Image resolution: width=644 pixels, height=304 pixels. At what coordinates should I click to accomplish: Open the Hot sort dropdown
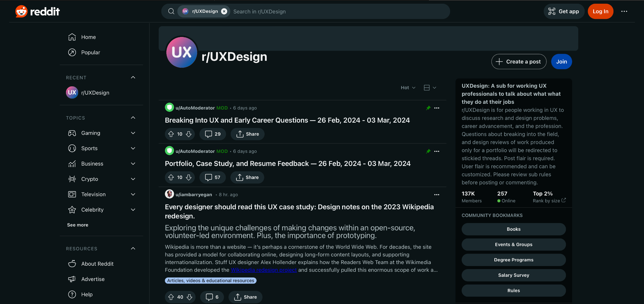[408, 87]
